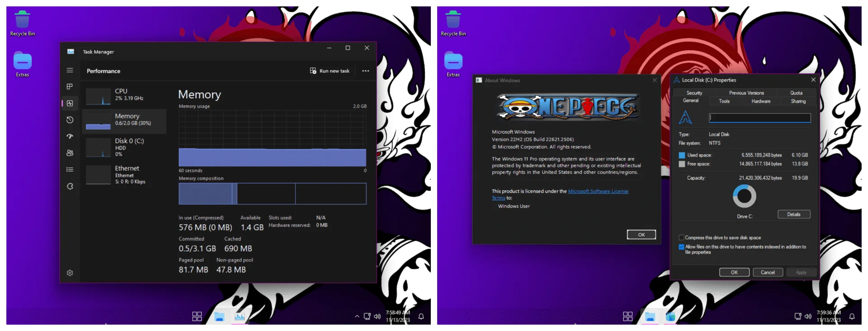Open Recycle Bin on the right desktop
The height and width of the screenshot is (331, 868).
point(453,24)
